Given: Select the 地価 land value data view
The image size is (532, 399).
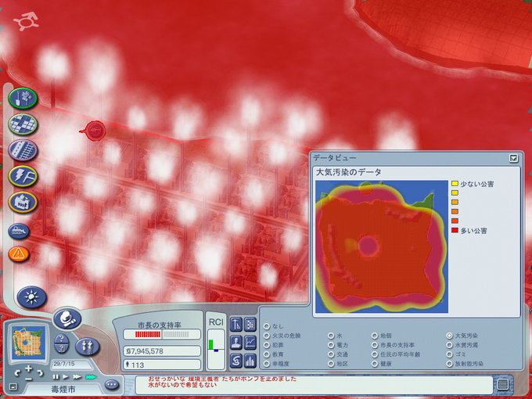Looking at the screenshot, I should pyautogui.click(x=375, y=336).
